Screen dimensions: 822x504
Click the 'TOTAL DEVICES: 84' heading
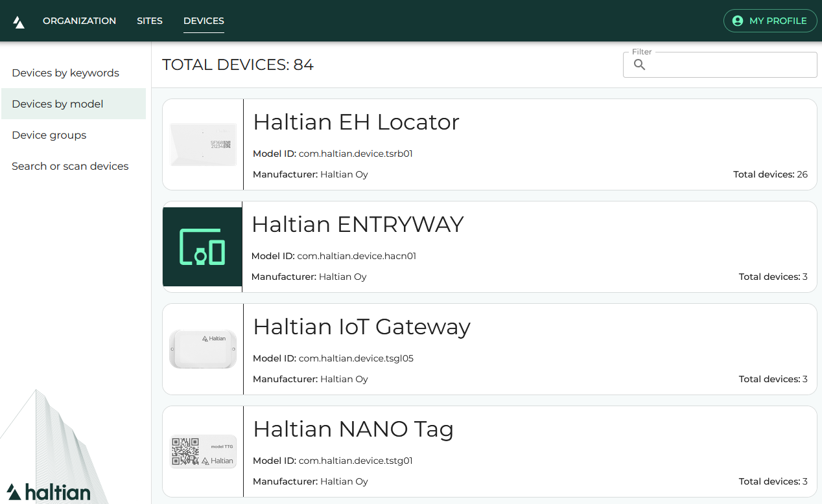point(238,65)
